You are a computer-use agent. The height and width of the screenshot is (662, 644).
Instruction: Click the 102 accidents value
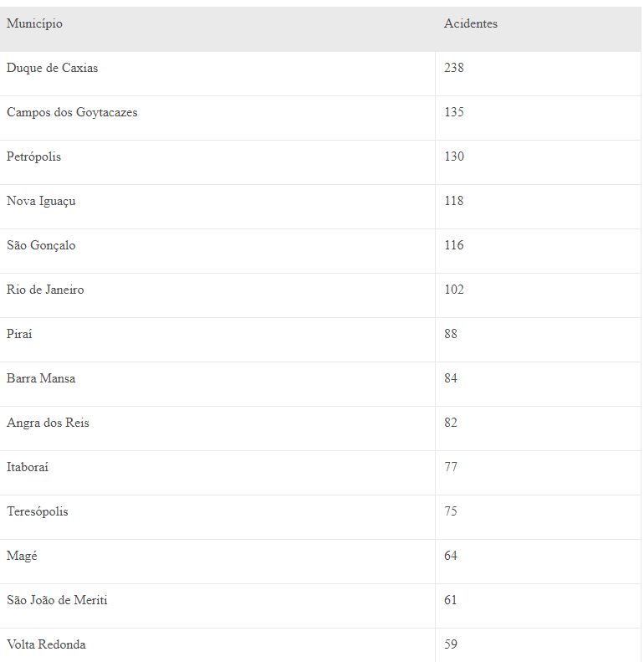pyautogui.click(x=454, y=290)
